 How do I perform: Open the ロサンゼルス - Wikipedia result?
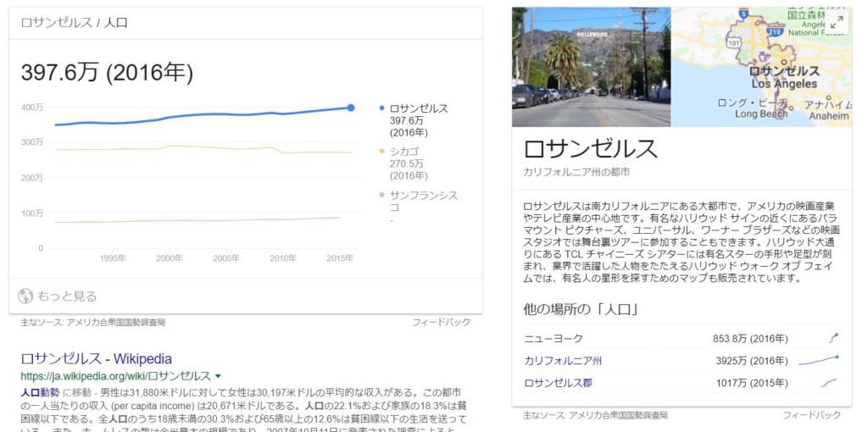pos(97,358)
